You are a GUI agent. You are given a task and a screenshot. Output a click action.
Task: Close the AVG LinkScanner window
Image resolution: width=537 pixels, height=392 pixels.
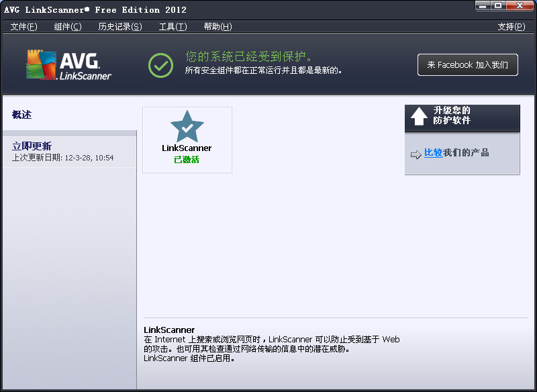520,5
